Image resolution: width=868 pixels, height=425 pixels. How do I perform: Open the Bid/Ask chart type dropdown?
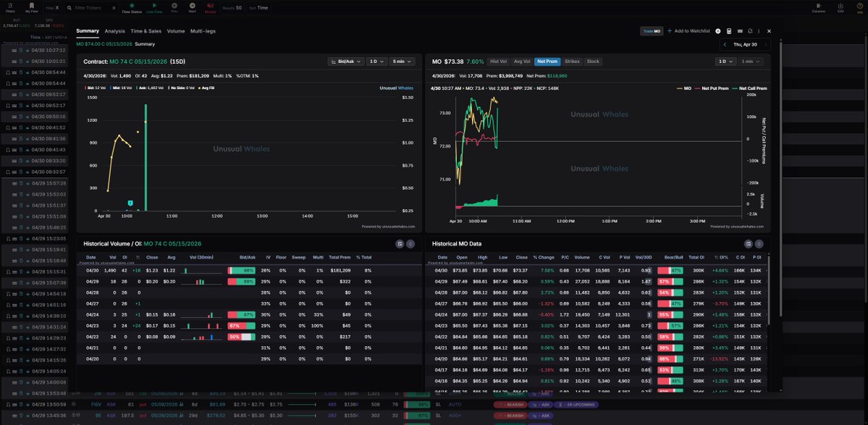(346, 62)
